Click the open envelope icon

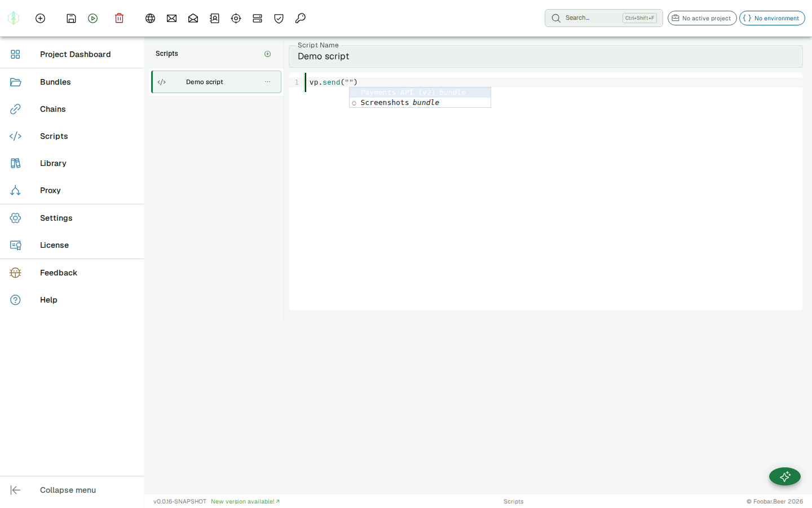(x=193, y=18)
